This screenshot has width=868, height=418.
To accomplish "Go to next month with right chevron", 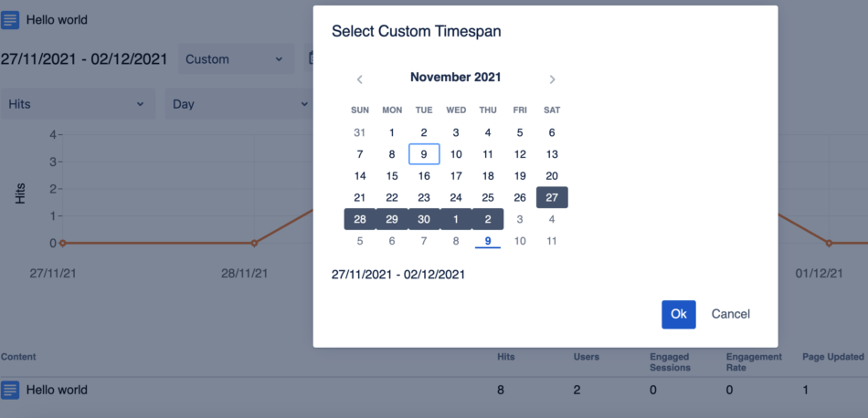I will click(552, 79).
